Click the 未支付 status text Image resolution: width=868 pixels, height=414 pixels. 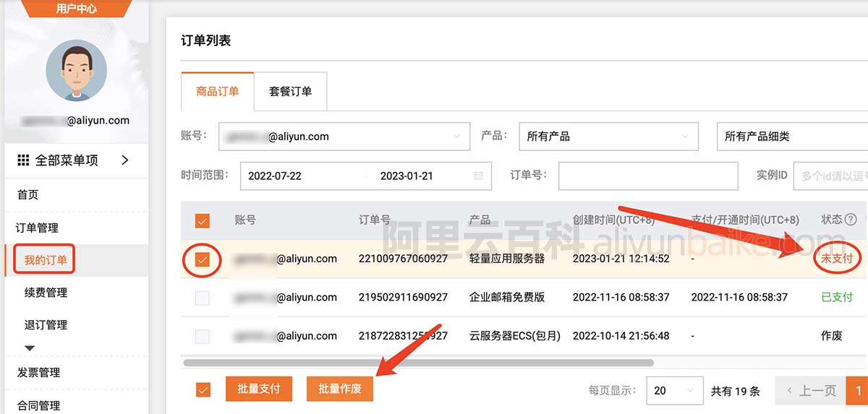pyautogui.click(x=837, y=259)
